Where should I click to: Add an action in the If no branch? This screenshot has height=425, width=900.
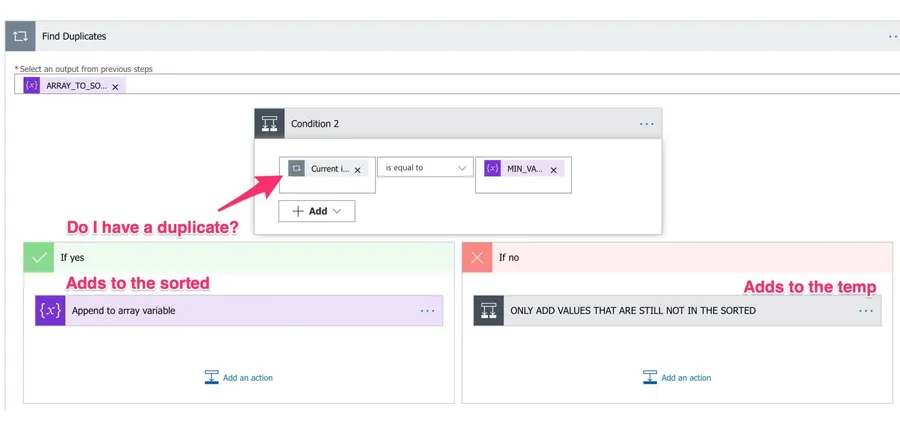tap(677, 378)
